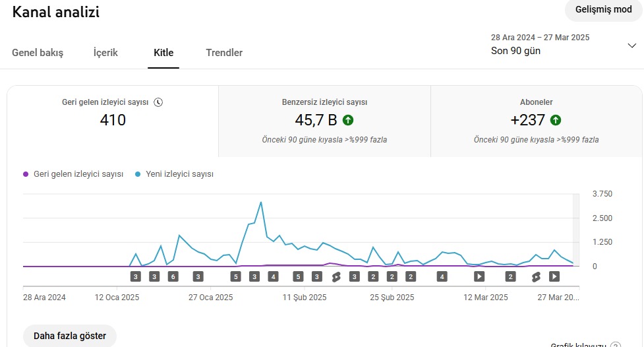644x347 pixels.
Task: Click the 28 Ara 2024 – 27 Mar 2025 range text
Action: coord(540,38)
